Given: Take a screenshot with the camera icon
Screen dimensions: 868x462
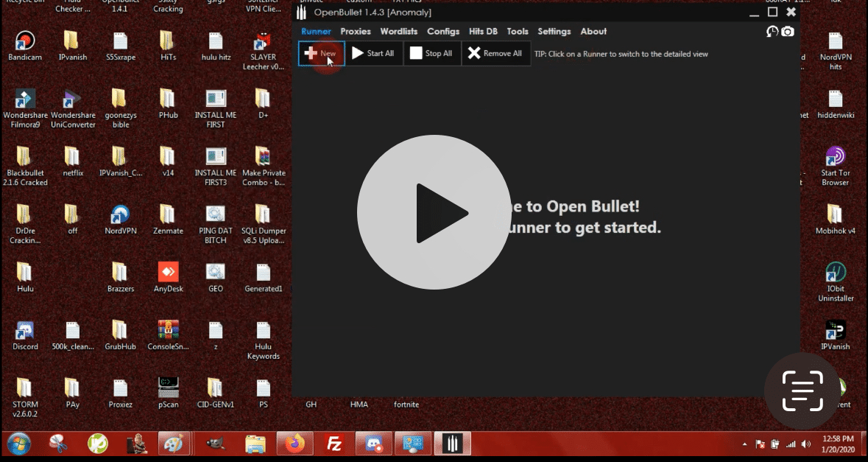Looking at the screenshot, I should (787, 32).
